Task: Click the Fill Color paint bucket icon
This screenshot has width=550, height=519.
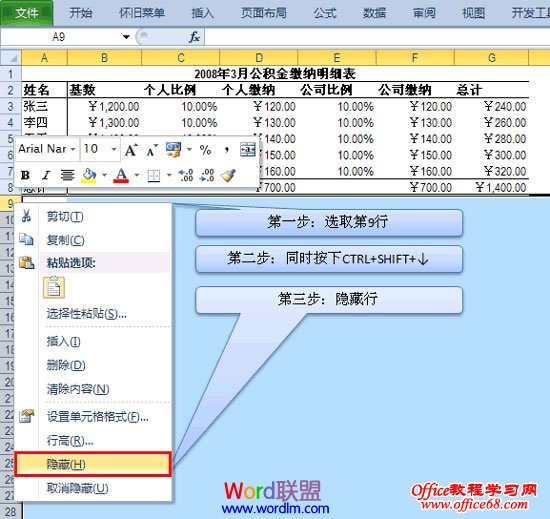Action: [89, 175]
